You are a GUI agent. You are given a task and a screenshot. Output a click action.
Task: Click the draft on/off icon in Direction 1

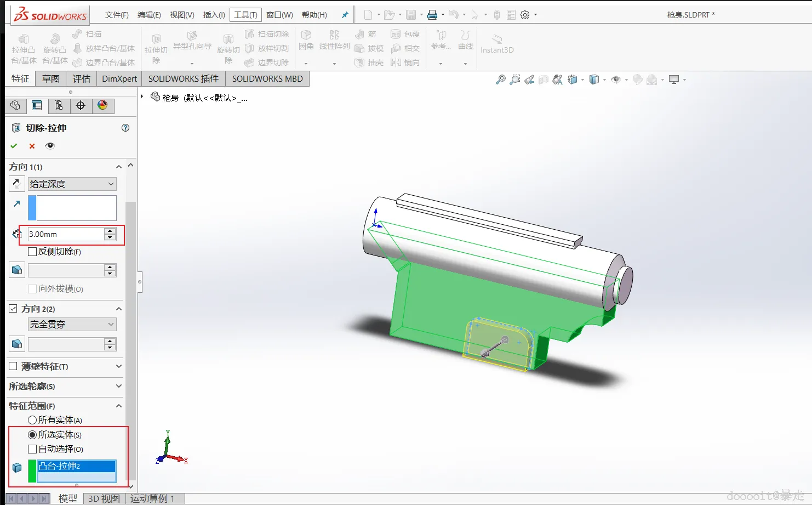click(17, 270)
